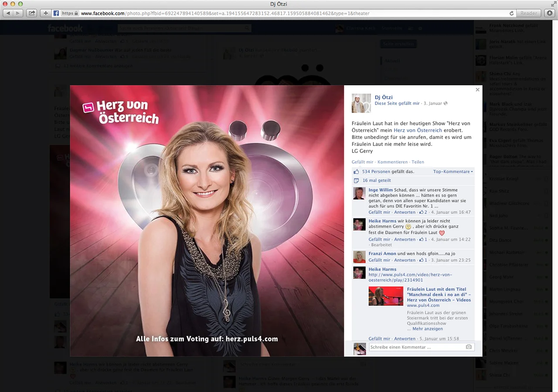Click 'Teilen' under the post
This screenshot has height=392, width=558.
pos(418,162)
